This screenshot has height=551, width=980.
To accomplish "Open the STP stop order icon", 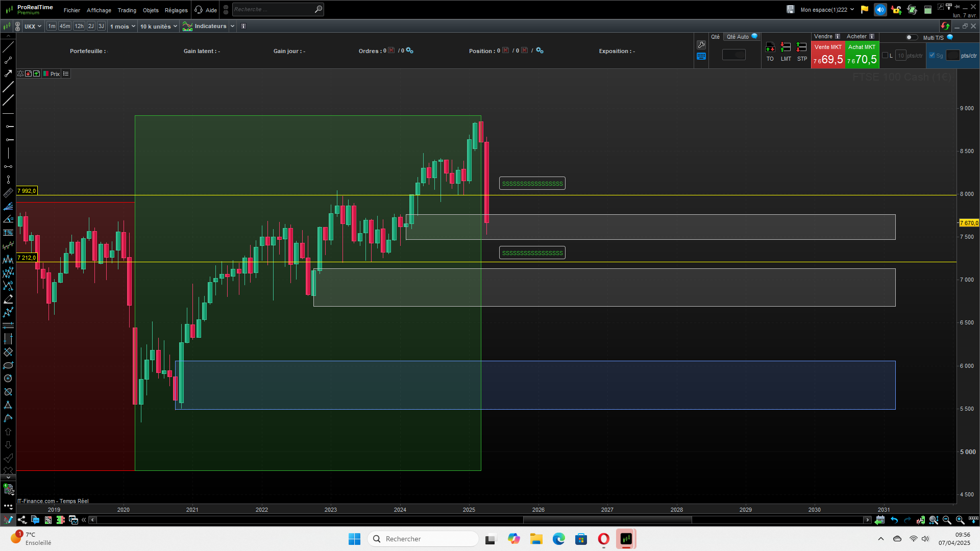I will [x=802, y=48].
